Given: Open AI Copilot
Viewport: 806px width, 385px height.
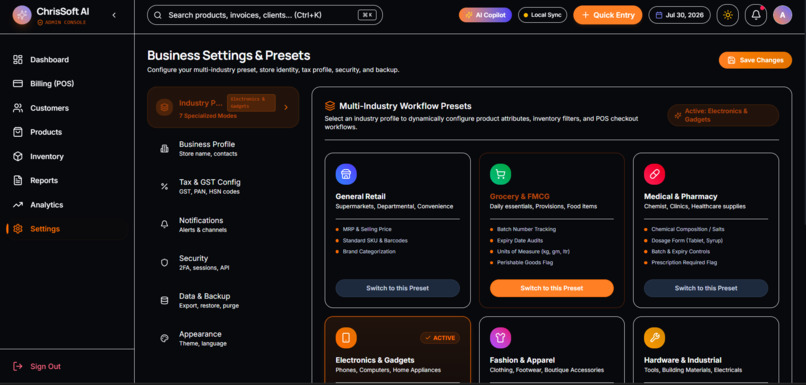Looking at the screenshot, I should [486, 15].
